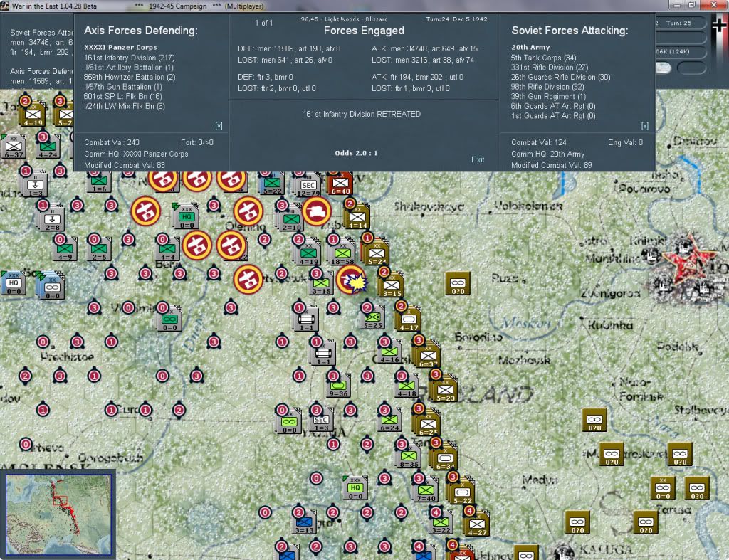Select the Soviet 4=27 rifle counter
This screenshot has height=560, width=729.
click(x=476, y=526)
